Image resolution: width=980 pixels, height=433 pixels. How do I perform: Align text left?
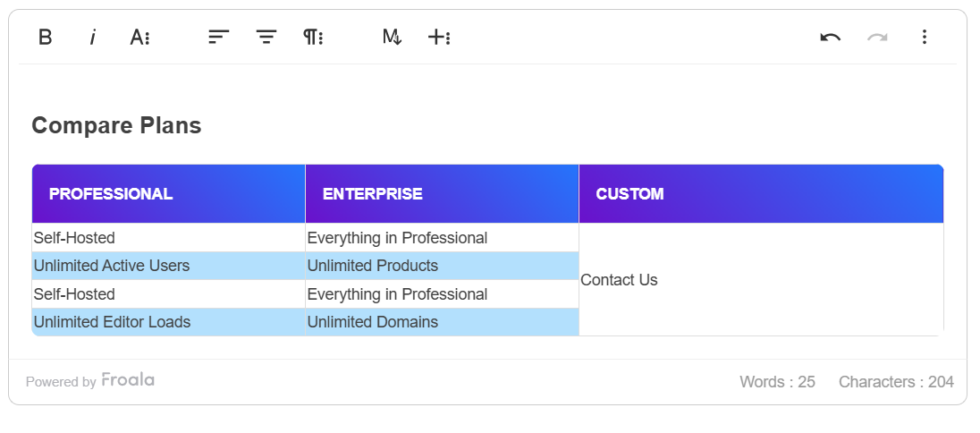click(219, 37)
